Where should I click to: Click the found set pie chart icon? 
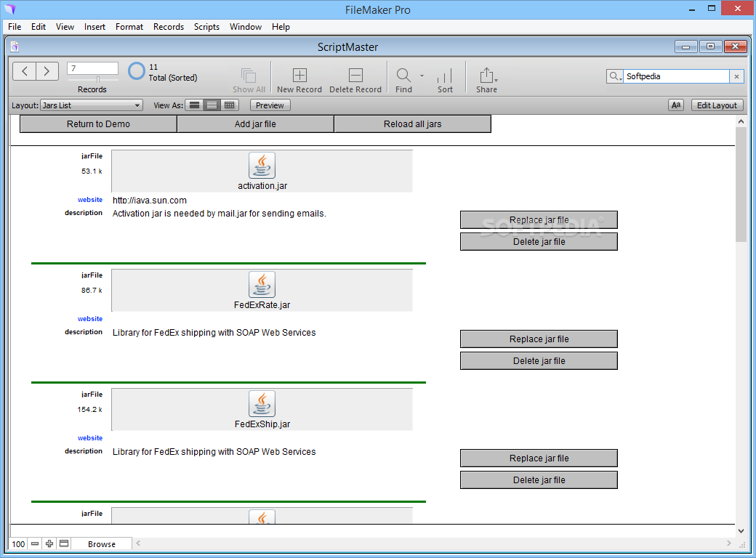[x=137, y=71]
